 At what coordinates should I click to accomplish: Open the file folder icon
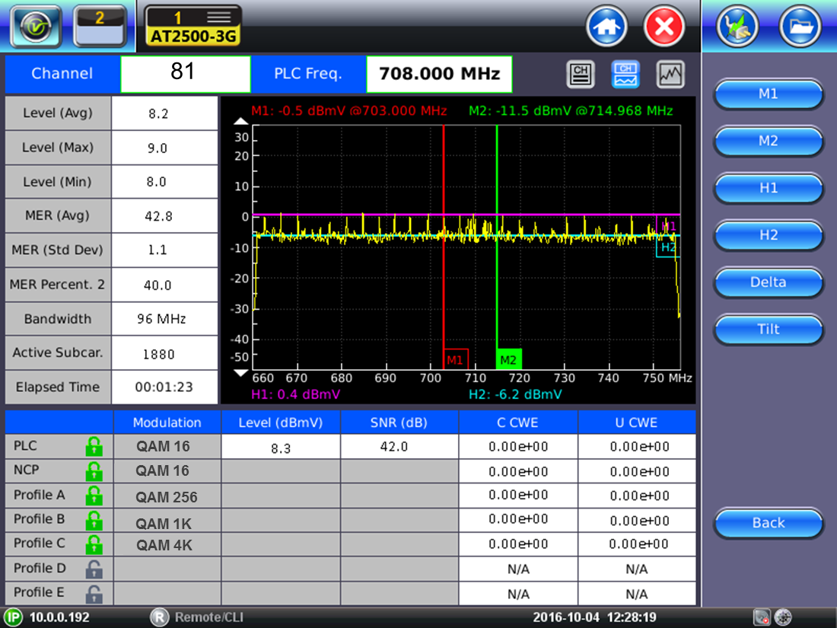798,25
